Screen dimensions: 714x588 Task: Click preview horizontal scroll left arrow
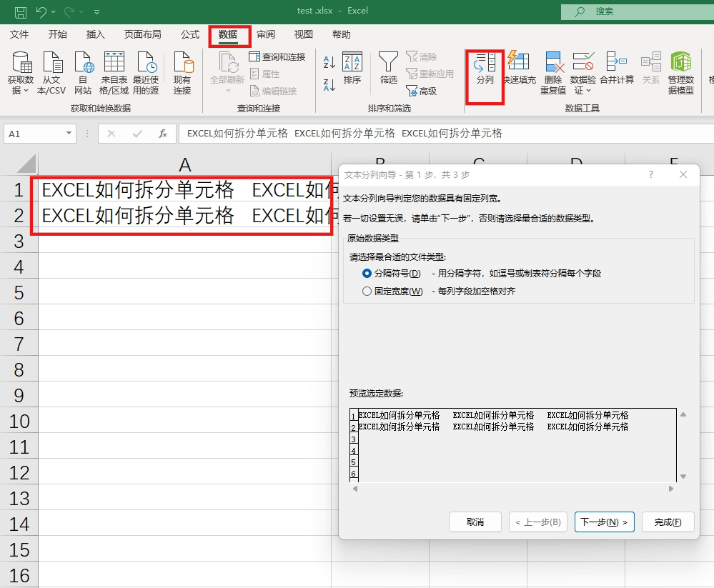pos(355,489)
